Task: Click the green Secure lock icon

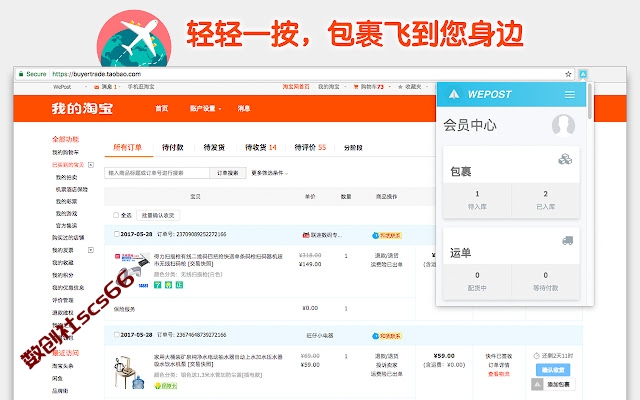Action: click(21, 74)
